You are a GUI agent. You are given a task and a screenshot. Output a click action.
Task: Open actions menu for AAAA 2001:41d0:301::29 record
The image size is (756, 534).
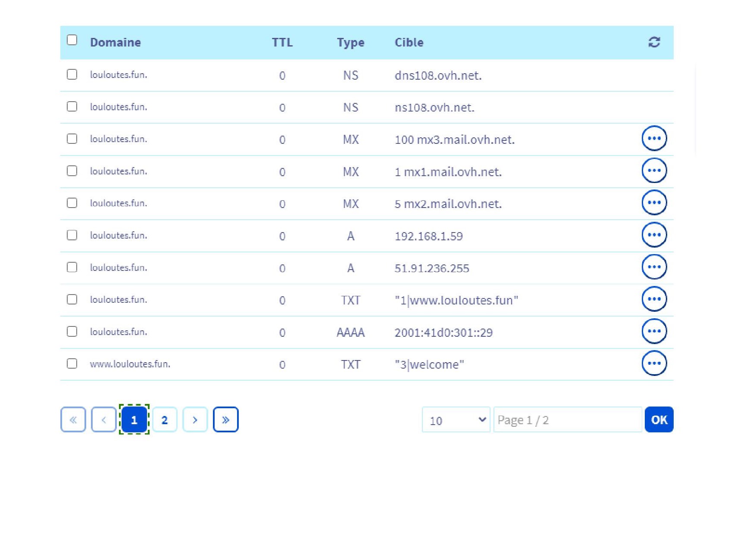click(x=654, y=332)
